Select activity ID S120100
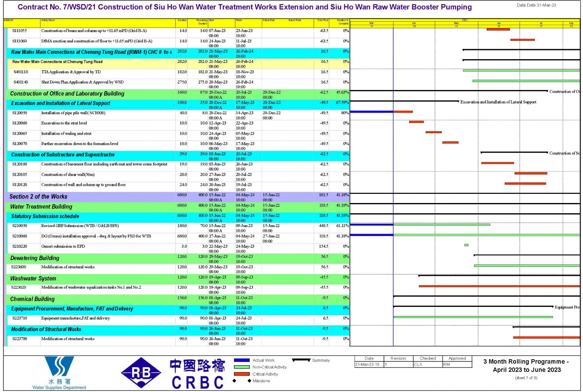 [x=19, y=165]
